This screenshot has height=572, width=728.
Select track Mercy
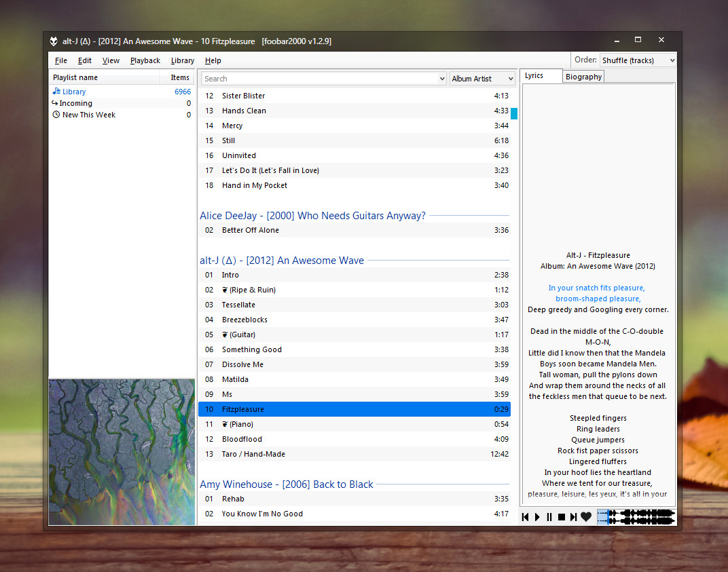pyautogui.click(x=354, y=126)
